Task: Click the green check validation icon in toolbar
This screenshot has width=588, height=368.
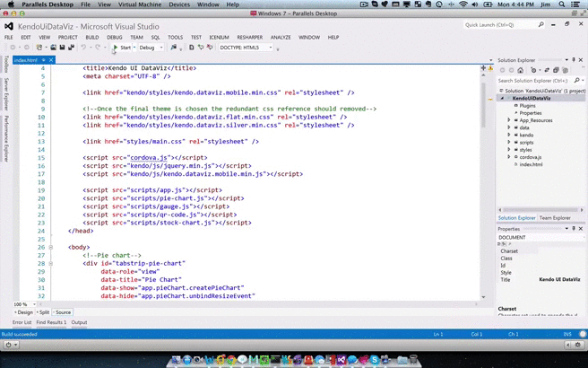Action: click(201, 48)
